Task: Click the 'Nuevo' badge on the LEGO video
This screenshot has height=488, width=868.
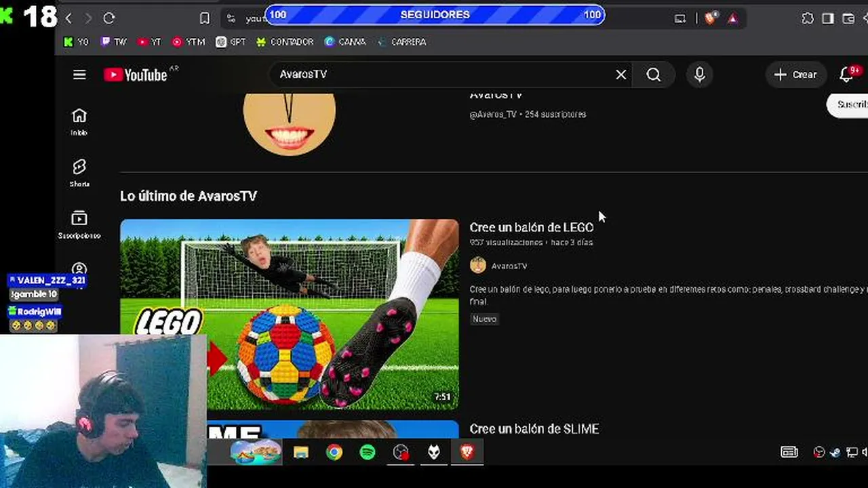Action: [x=484, y=319]
